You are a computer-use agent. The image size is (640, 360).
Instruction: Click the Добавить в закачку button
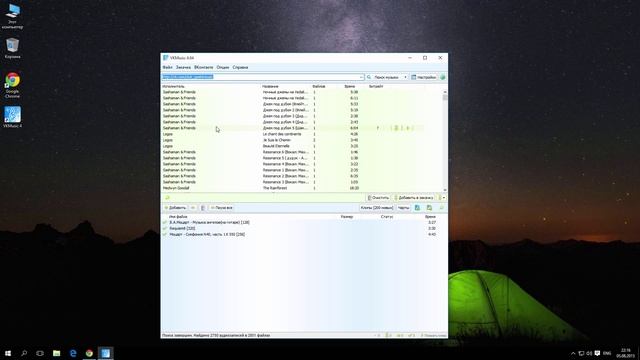click(x=414, y=198)
